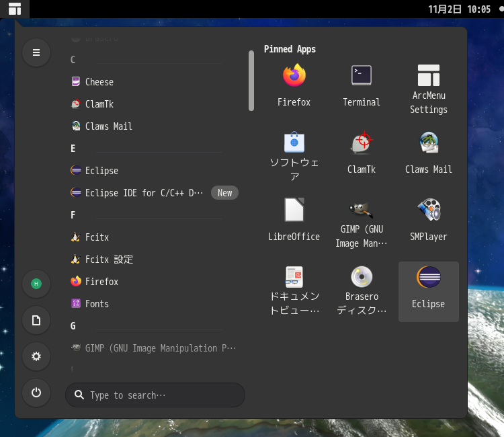The height and width of the screenshot is (437, 504).
Task: Launch Fcitx from the app list
Action: tap(154, 237)
